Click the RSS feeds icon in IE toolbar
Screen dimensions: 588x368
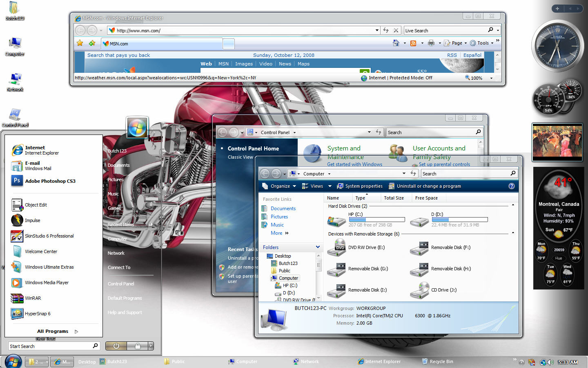(413, 43)
